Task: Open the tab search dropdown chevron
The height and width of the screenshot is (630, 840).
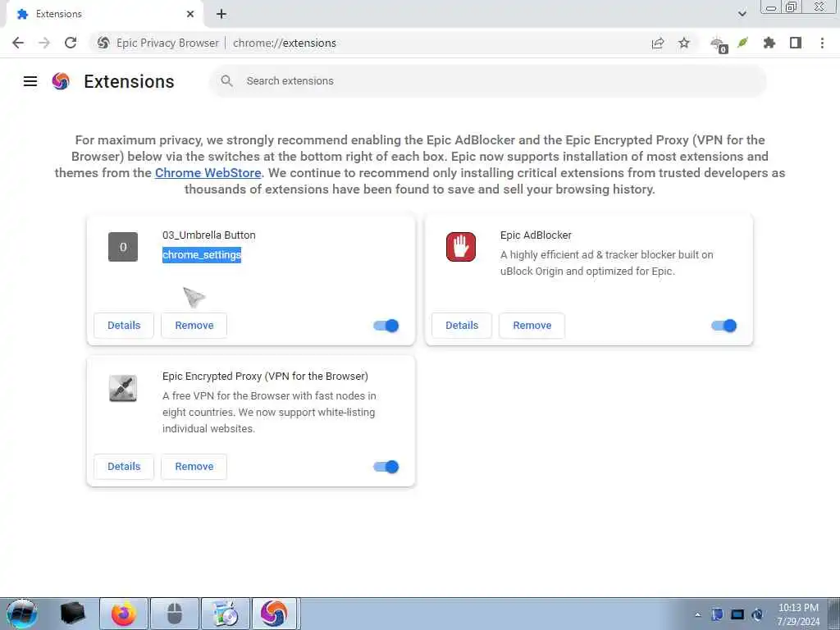Action: tap(742, 14)
